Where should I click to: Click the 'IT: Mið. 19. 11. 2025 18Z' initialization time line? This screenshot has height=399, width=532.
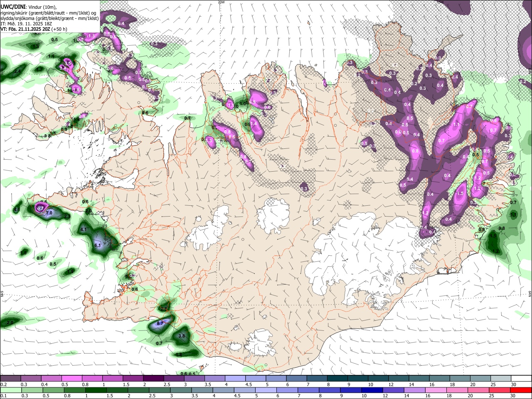[x=26, y=23]
